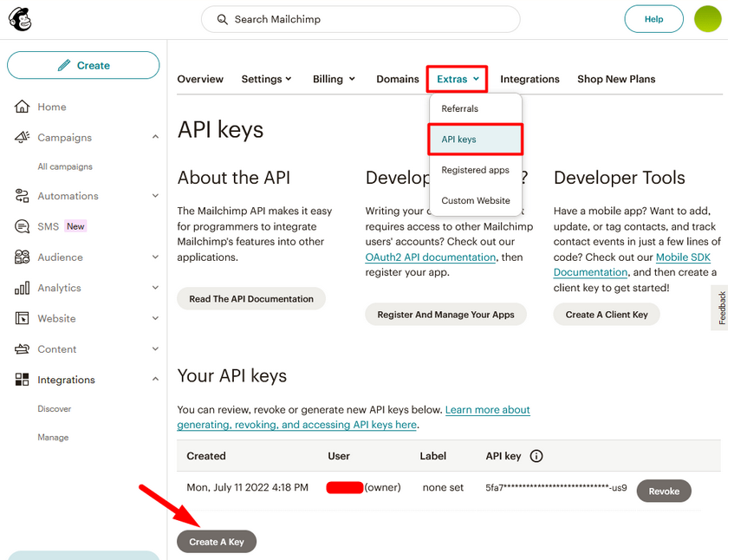Click the Campaigns megaphone icon
This screenshot has width=734, height=560.
[22, 137]
